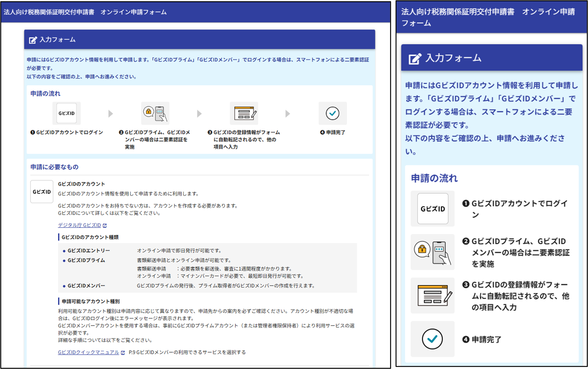Screen dimensions: 588x369
Task: Click the lock and smartphone icon in mobile view
Action: [x=432, y=252]
